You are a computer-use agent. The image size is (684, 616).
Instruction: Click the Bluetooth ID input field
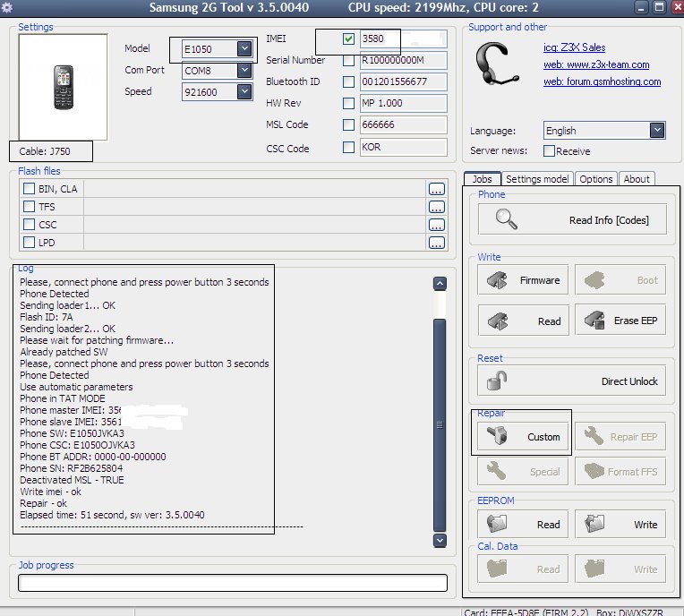pos(403,81)
